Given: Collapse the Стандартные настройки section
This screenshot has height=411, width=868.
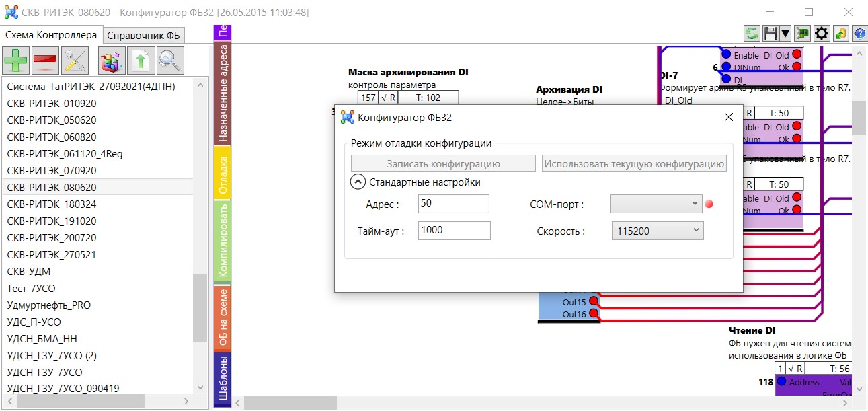Looking at the screenshot, I should pyautogui.click(x=358, y=182).
